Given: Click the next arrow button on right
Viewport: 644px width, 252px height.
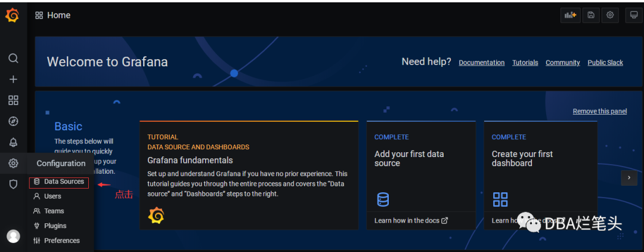Looking at the screenshot, I should [629, 177].
